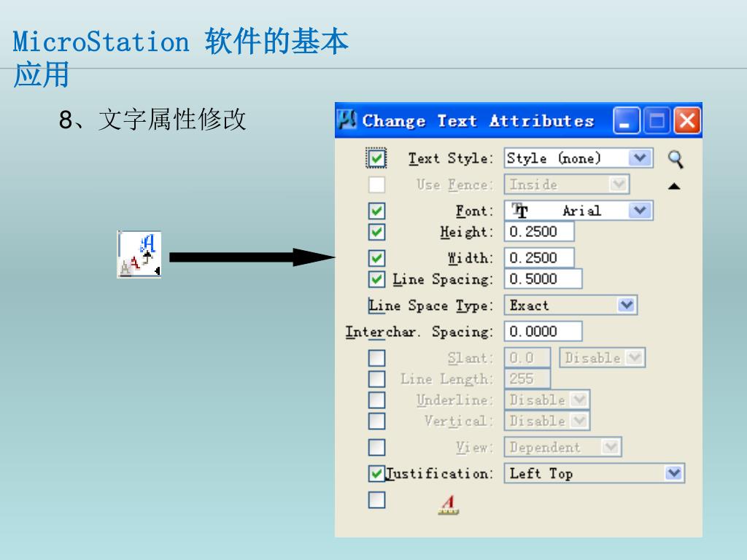The height and width of the screenshot is (560, 747).
Task: Collapse dialog options with the black triangle
Action: point(674,186)
